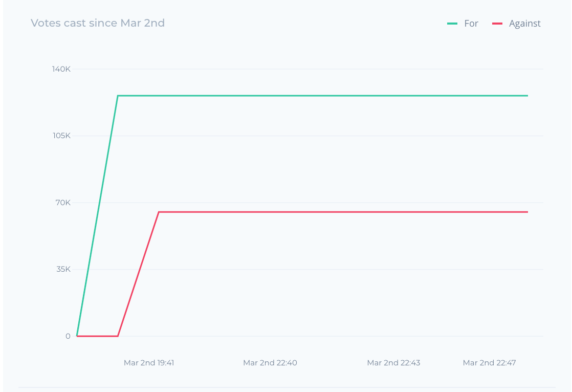Toggle the For series in legend

(x=463, y=24)
